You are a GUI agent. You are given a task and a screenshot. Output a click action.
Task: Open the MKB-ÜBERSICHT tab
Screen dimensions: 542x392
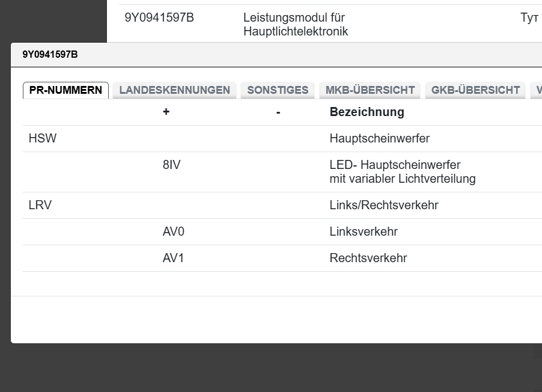[x=370, y=90]
